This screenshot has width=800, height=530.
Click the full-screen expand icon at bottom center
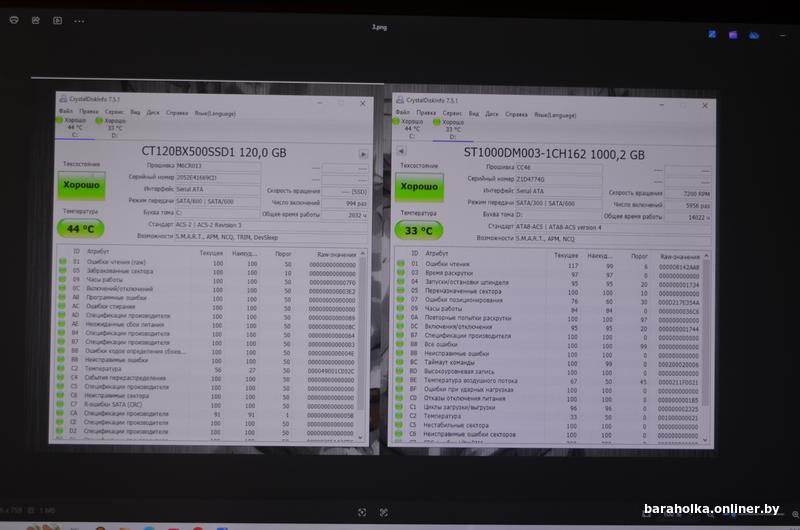pyautogui.click(x=384, y=512)
